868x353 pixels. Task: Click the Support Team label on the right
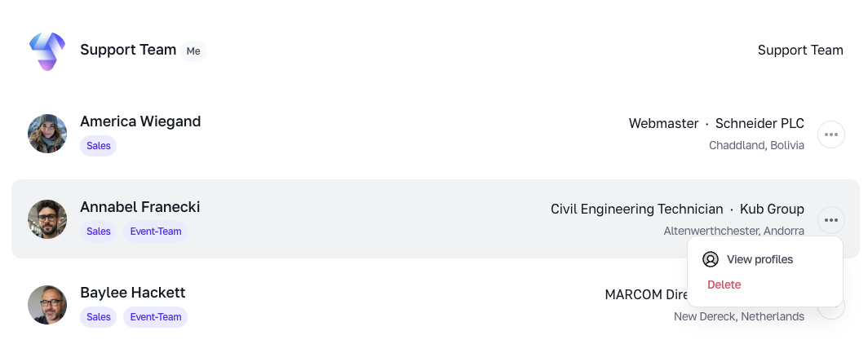pos(800,51)
